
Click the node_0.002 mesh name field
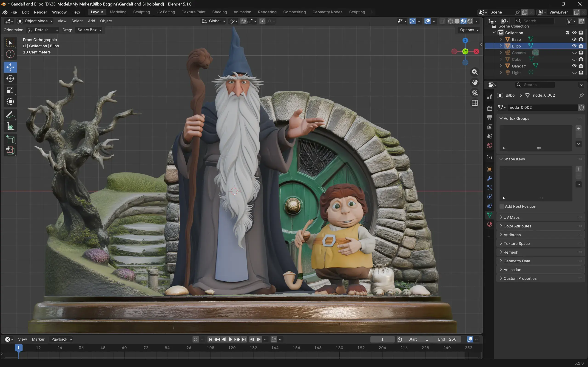(543, 107)
